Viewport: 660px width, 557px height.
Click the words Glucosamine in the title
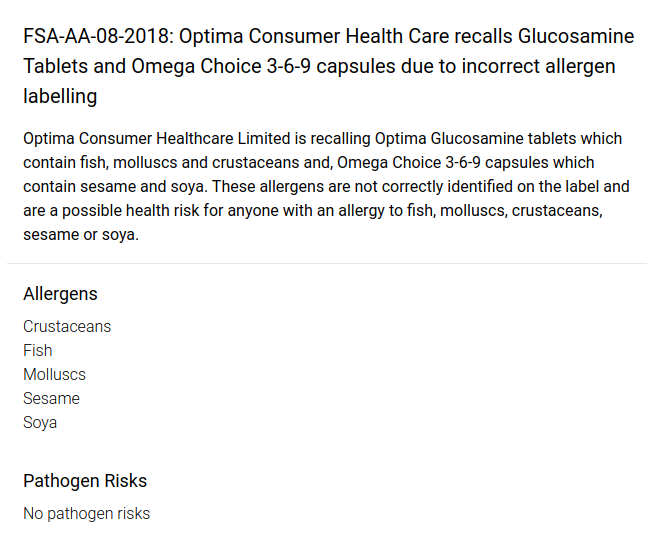(576, 36)
